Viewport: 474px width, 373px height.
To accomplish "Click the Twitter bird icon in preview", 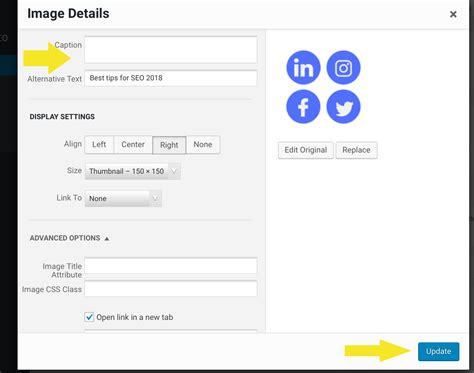I will tap(343, 107).
